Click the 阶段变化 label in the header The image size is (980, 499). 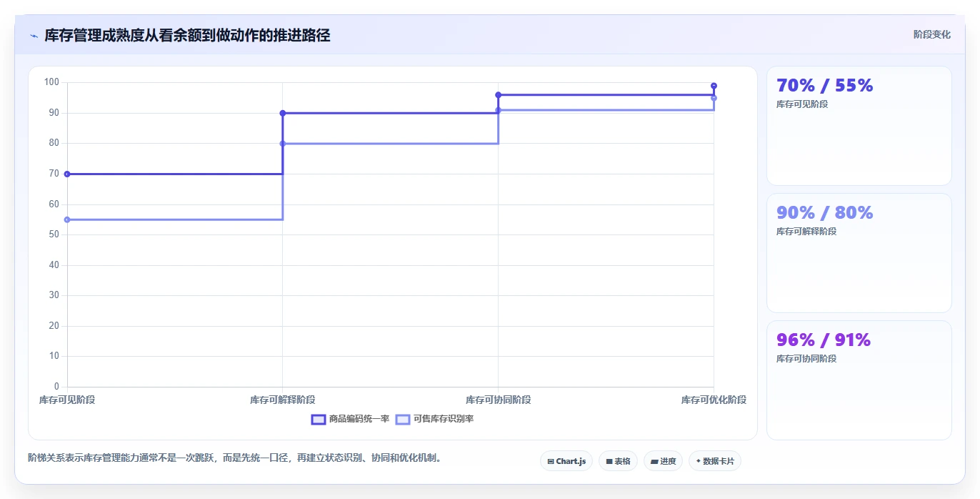coord(931,34)
